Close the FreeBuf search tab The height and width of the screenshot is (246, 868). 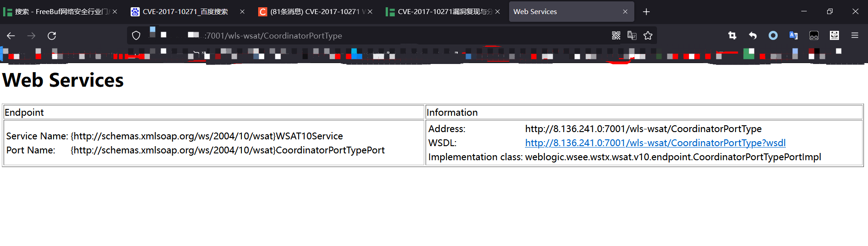[115, 12]
